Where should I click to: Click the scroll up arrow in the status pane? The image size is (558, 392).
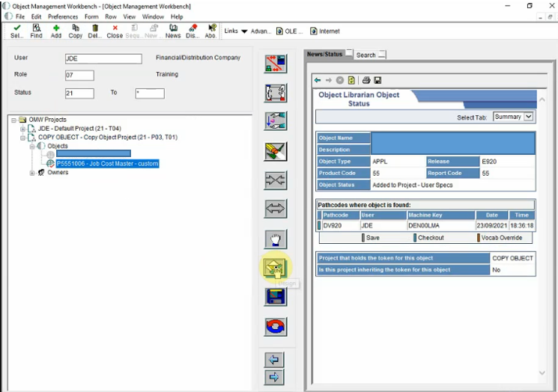[x=542, y=99]
